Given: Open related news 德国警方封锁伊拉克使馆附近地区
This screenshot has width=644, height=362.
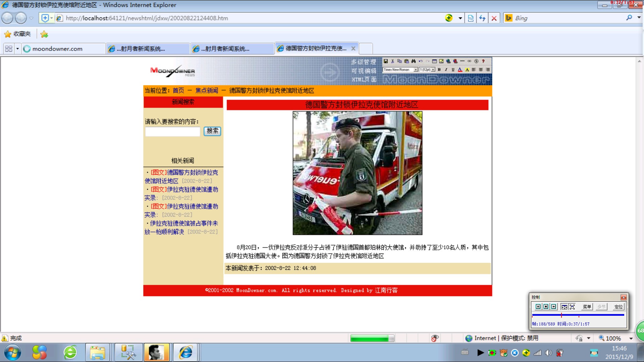Looking at the screenshot, I should pos(181,177).
